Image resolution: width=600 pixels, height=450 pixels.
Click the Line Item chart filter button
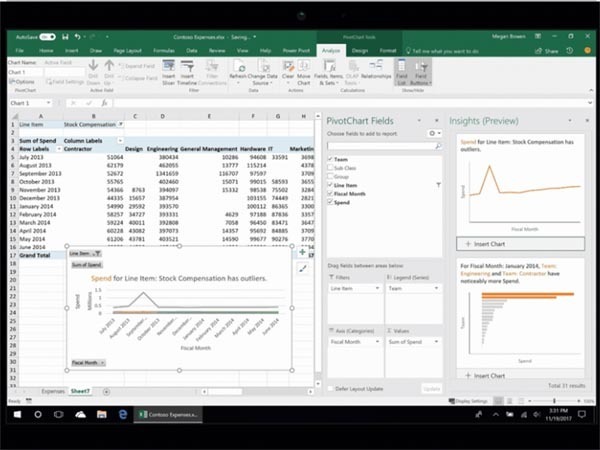coord(85,253)
